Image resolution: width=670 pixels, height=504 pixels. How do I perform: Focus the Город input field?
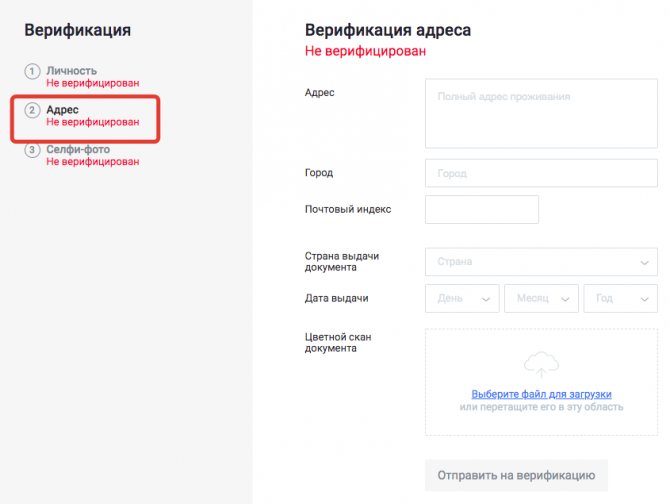coord(541,173)
